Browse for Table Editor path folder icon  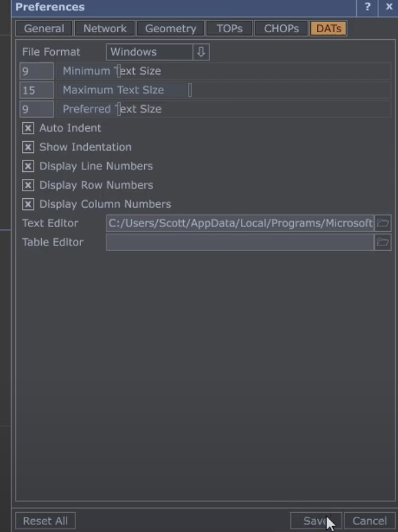(383, 242)
